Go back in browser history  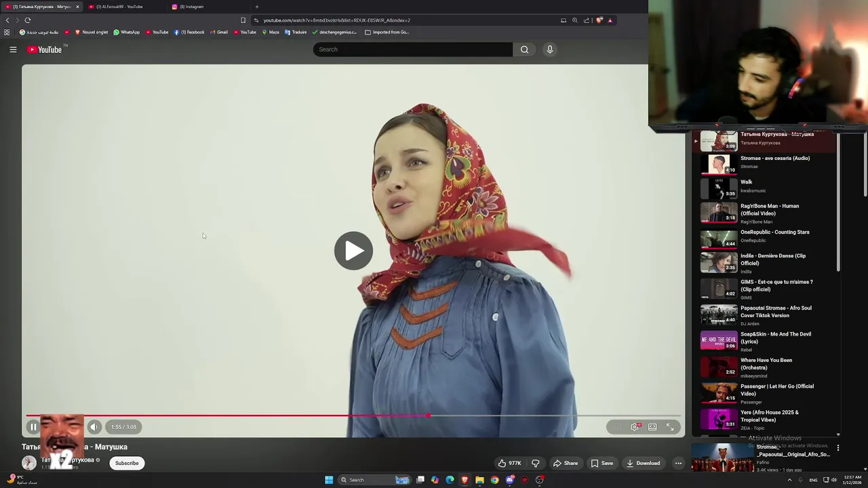tap(7, 20)
